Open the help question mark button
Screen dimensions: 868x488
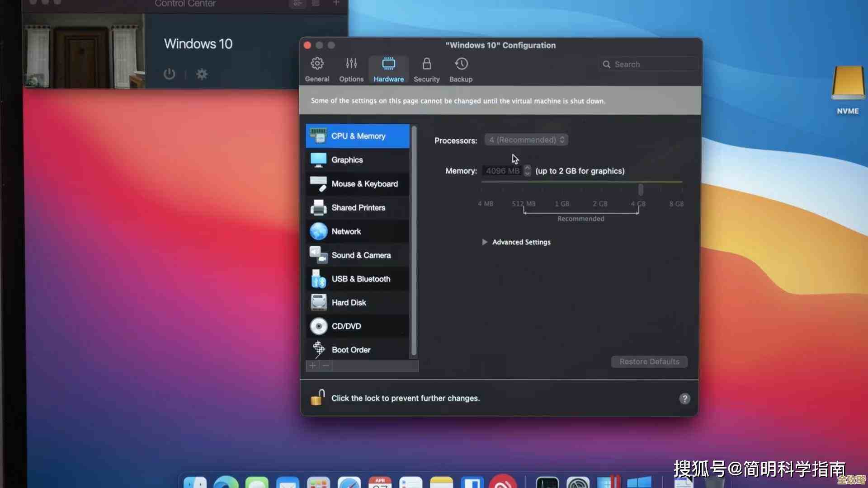click(x=685, y=399)
